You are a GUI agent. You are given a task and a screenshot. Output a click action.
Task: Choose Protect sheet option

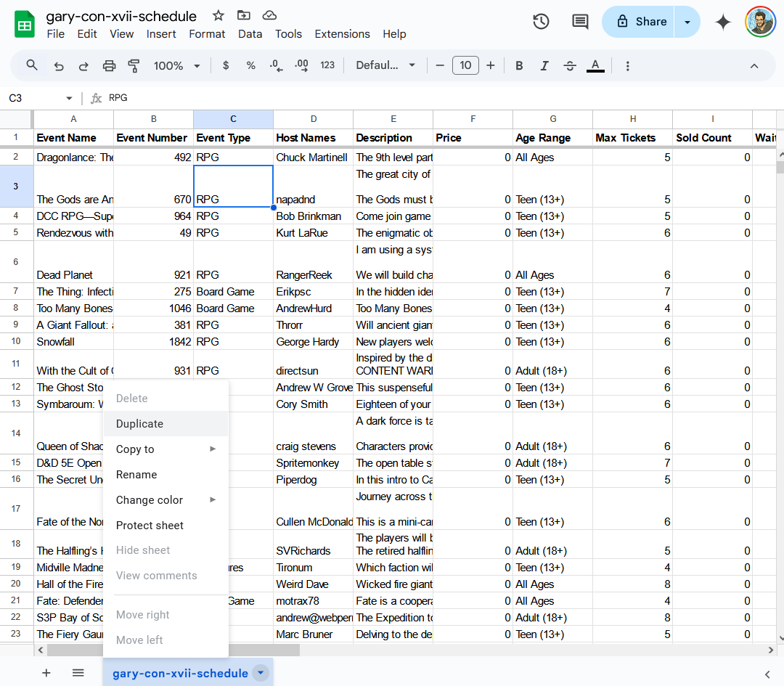[x=166, y=526]
